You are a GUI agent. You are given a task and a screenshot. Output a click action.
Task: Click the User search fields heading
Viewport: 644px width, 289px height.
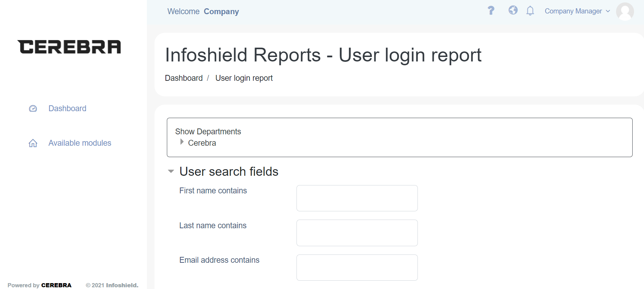(229, 172)
